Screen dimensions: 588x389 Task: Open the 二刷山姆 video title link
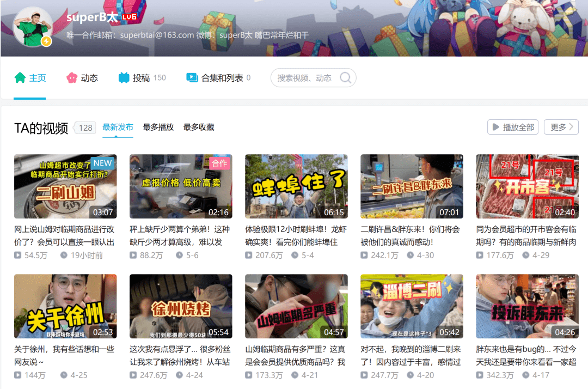pyautogui.click(x=64, y=235)
